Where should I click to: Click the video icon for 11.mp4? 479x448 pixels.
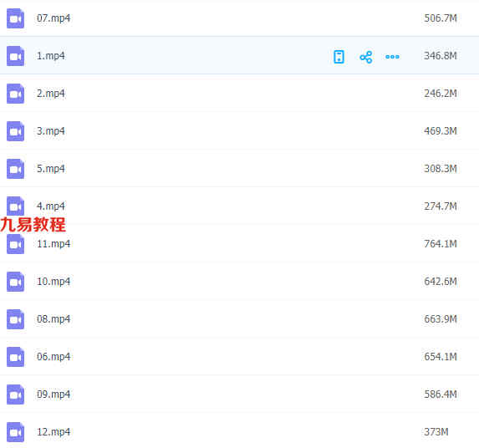(16, 244)
